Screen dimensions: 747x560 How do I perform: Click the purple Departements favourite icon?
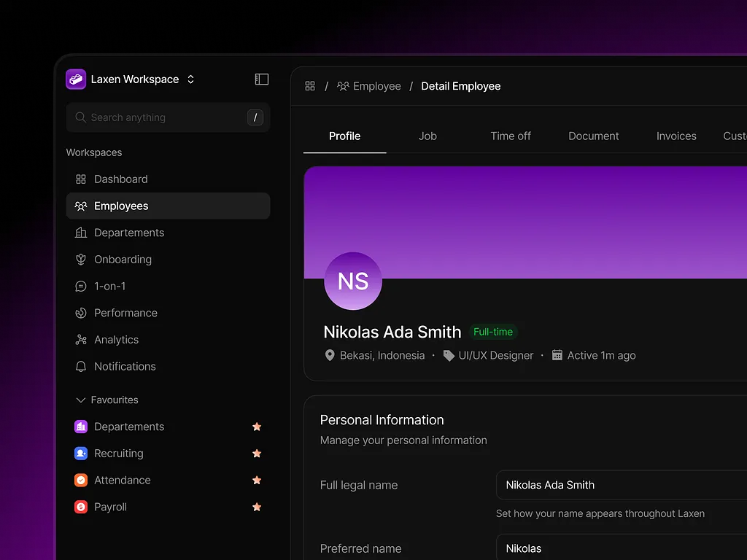(x=81, y=427)
